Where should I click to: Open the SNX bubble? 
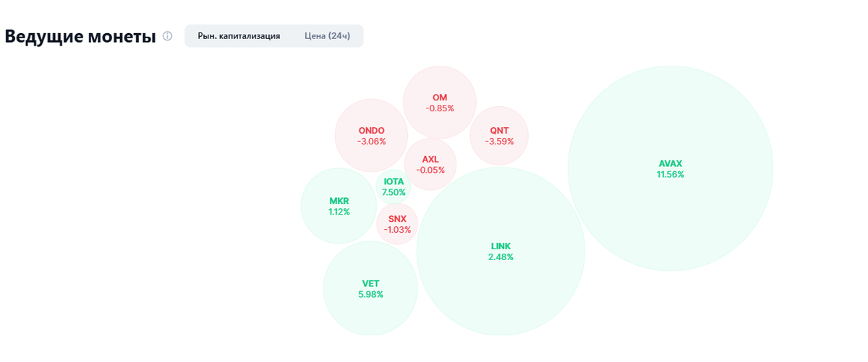[397, 224]
